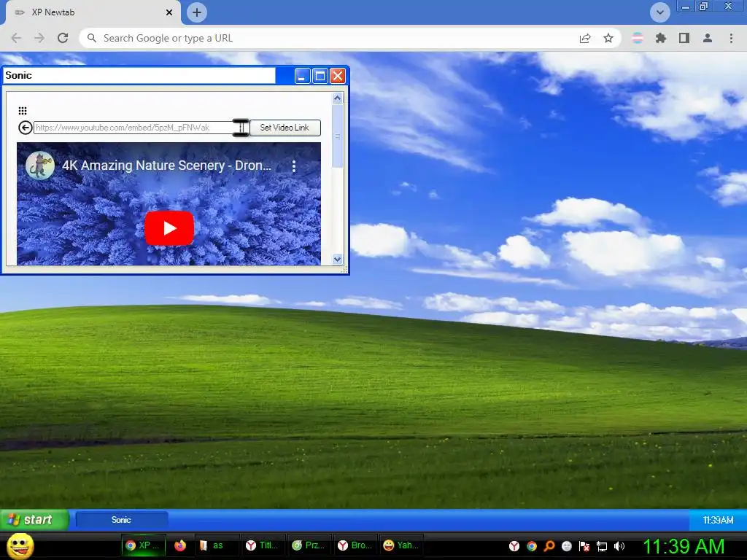Click the video channel avatar
The image size is (747, 560).
pyautogui.click(x=40, y=166)
